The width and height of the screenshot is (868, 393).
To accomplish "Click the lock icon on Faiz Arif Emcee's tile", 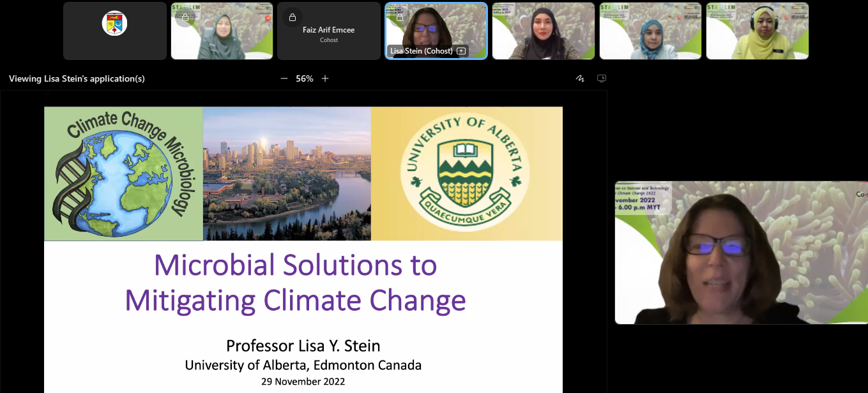I will tap(292, 17).
